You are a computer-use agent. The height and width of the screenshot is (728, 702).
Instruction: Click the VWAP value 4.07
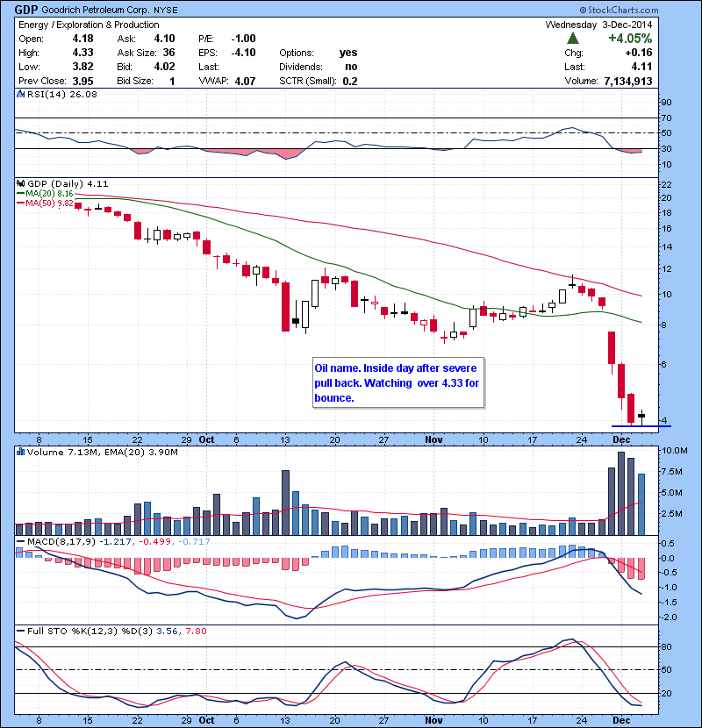click(x=246, y=81)
